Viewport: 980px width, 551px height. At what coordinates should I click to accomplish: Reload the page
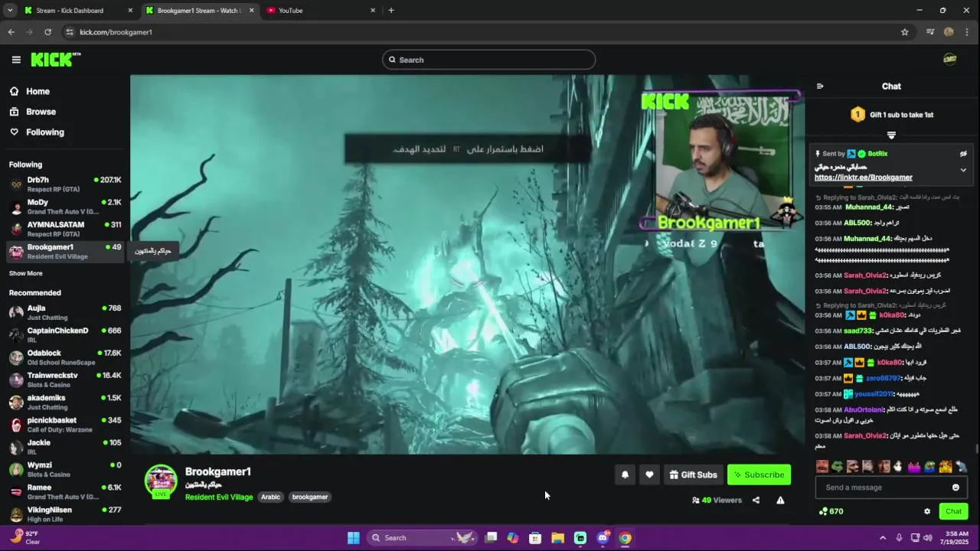(x=47, y=32)
